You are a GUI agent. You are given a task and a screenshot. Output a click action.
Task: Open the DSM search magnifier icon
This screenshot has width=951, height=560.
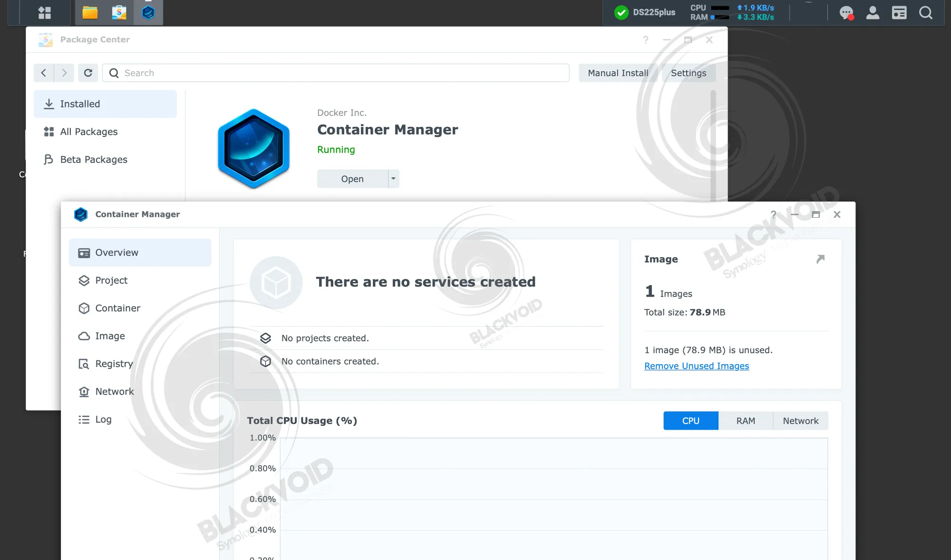[926, 13]
